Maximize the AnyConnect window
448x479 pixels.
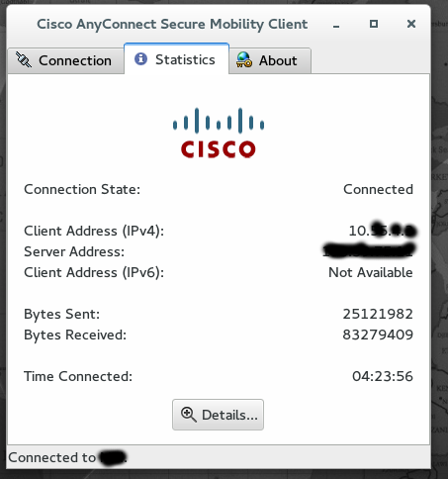pyautogui.click(x=374, y=24)
